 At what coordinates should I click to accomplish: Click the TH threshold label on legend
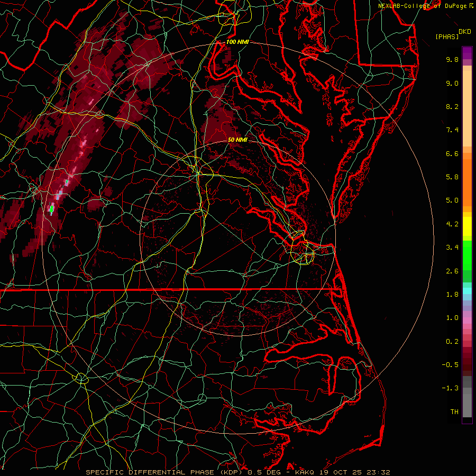point(454,412)
